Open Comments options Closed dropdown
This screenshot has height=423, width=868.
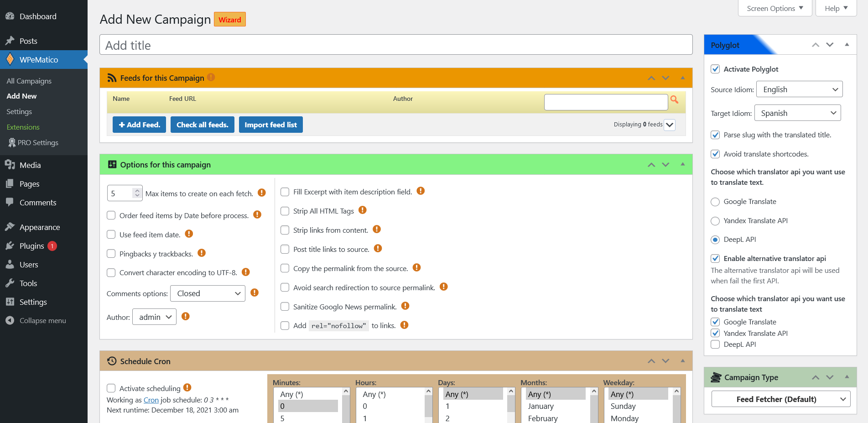click(208, 293)
